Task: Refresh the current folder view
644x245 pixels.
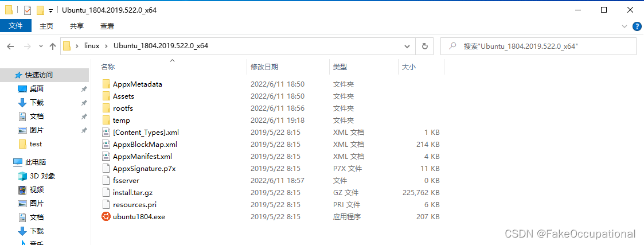Action: (x=425, y=46)
